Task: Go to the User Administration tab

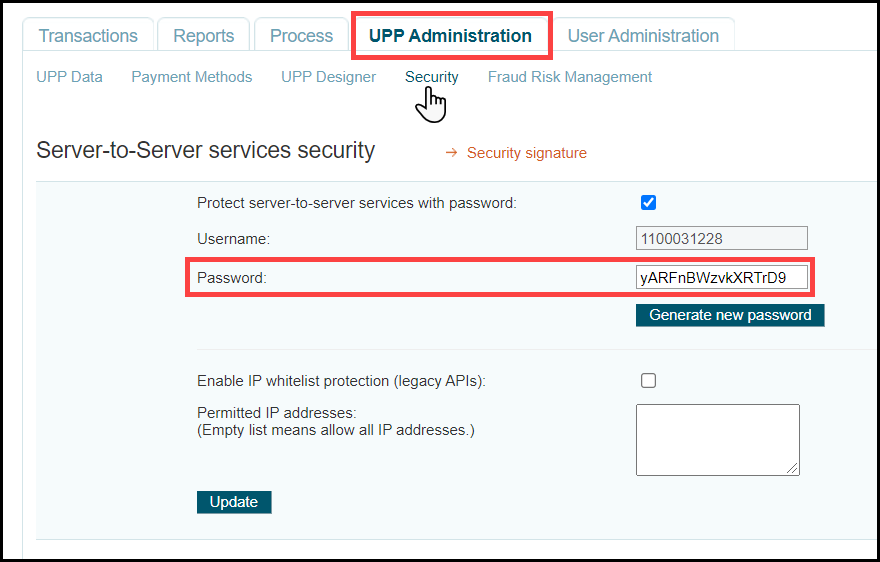Action: (643, 36)
